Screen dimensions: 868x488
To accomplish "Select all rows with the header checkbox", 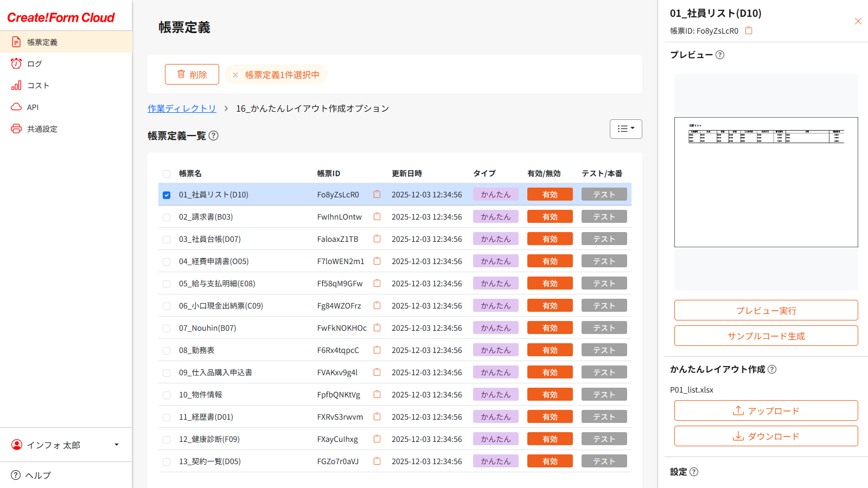I will coord(167,174).
